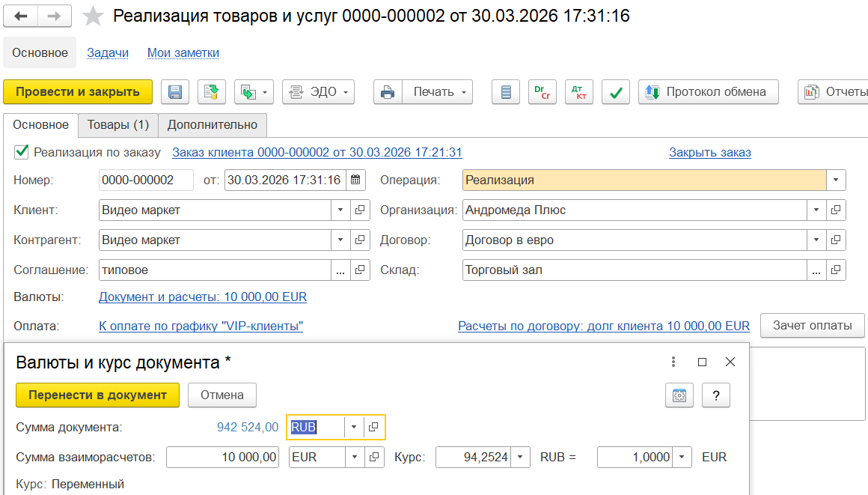
Task: Expand the Операция dropdown list
Action: (836, 180)
